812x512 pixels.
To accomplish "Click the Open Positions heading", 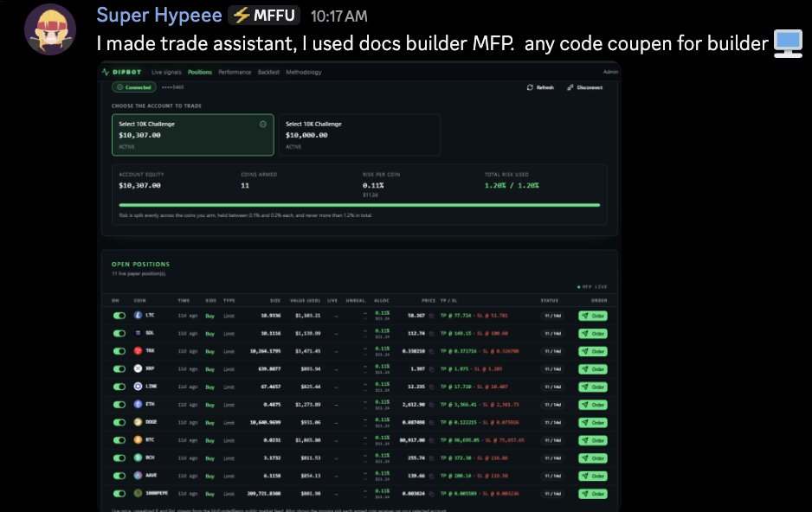I will (x=141, y=265).
